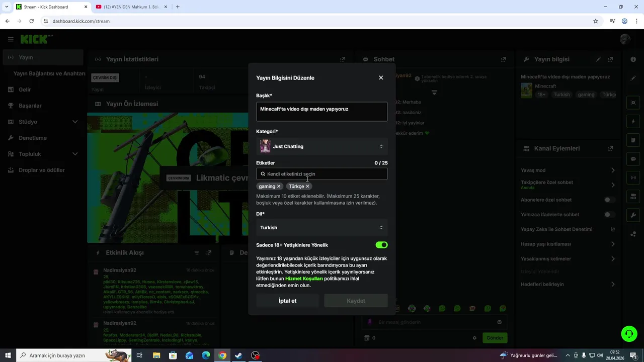Open Droplar ve ödüller sidebar item

tap(43, 170)
